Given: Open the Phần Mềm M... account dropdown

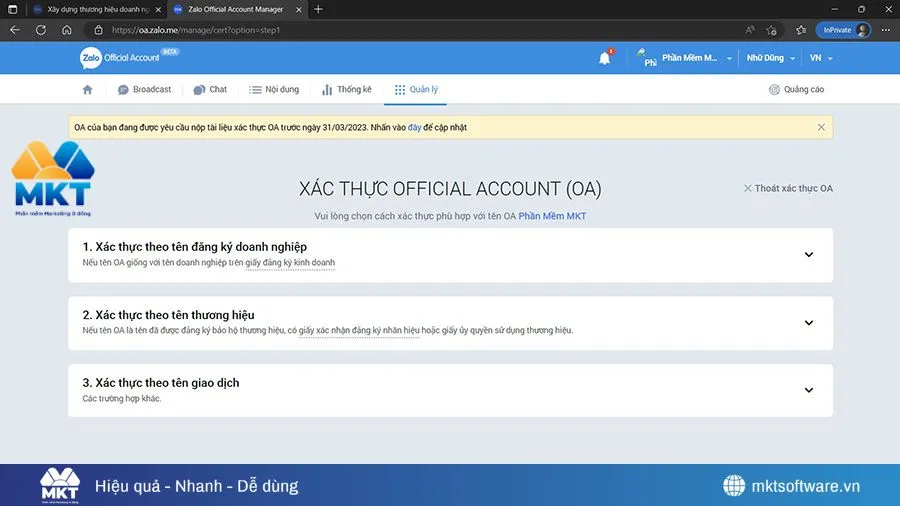Looking at the screenshot, I should point(690,58).
